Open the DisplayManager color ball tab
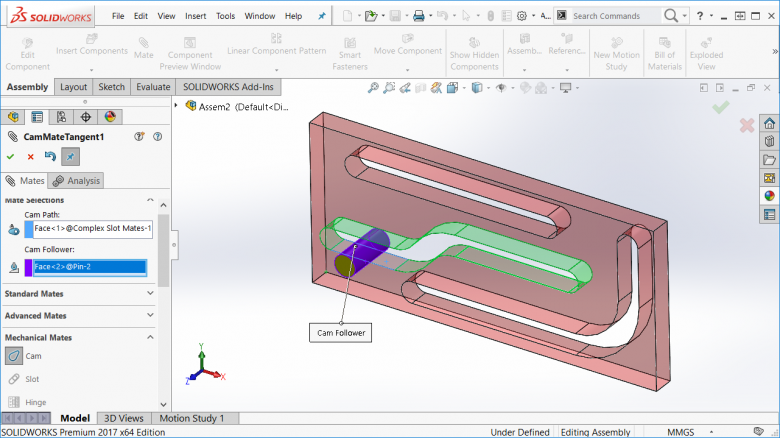This screenshot has height=438, width=780. pos(110,117)
